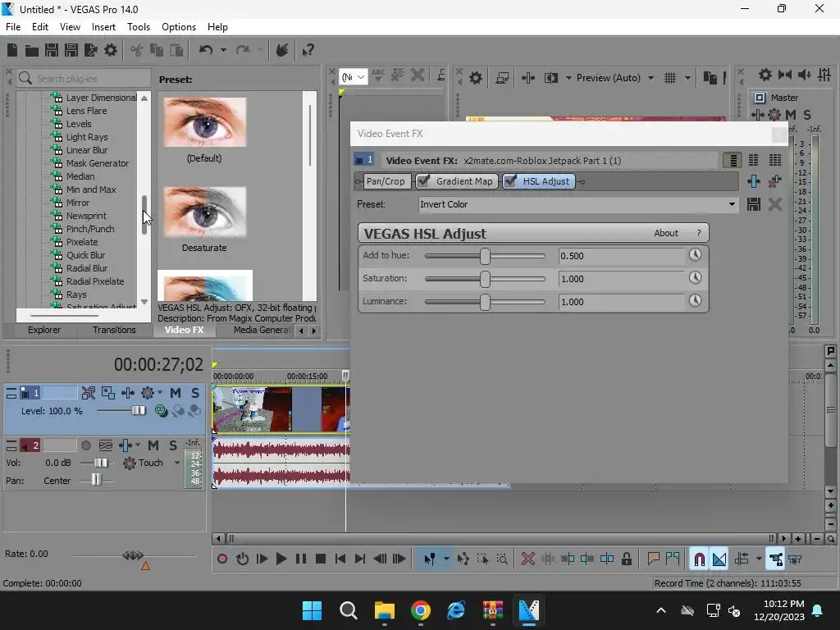This screenshot has width=840, height=630.
Task: Toggle the preview overlays grid icon
Action: (670, 78)
